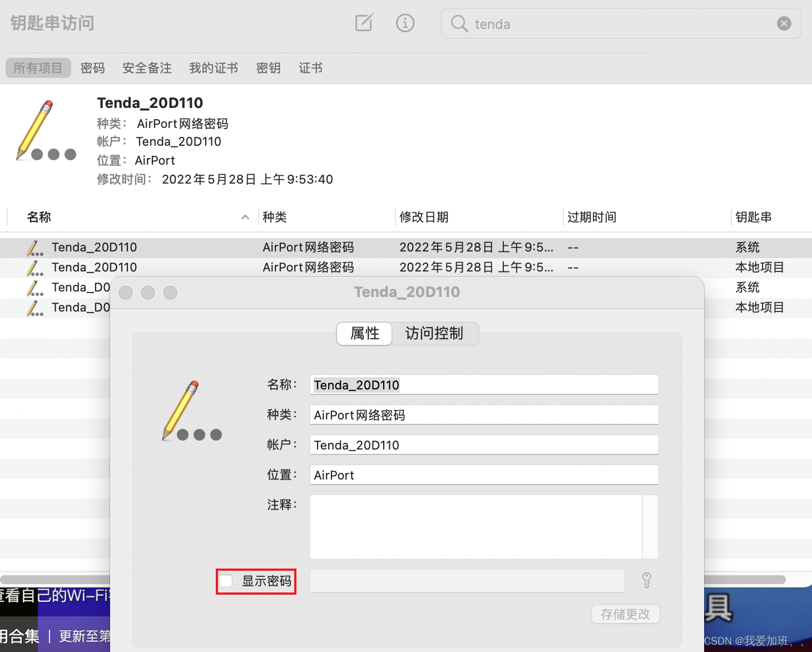812x652 pixels.
Task: Edit the 帐户 field in the dialog
Action: [x=484, y=445]
